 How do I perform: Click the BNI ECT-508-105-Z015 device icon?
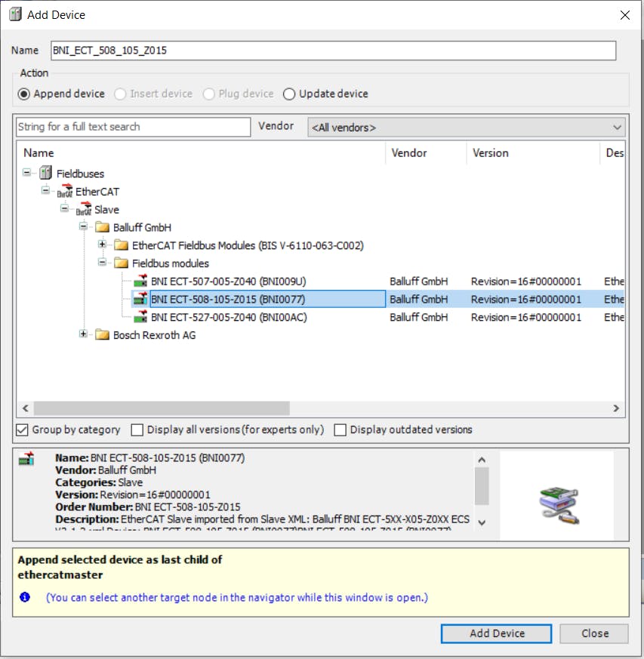pos(140,299)
